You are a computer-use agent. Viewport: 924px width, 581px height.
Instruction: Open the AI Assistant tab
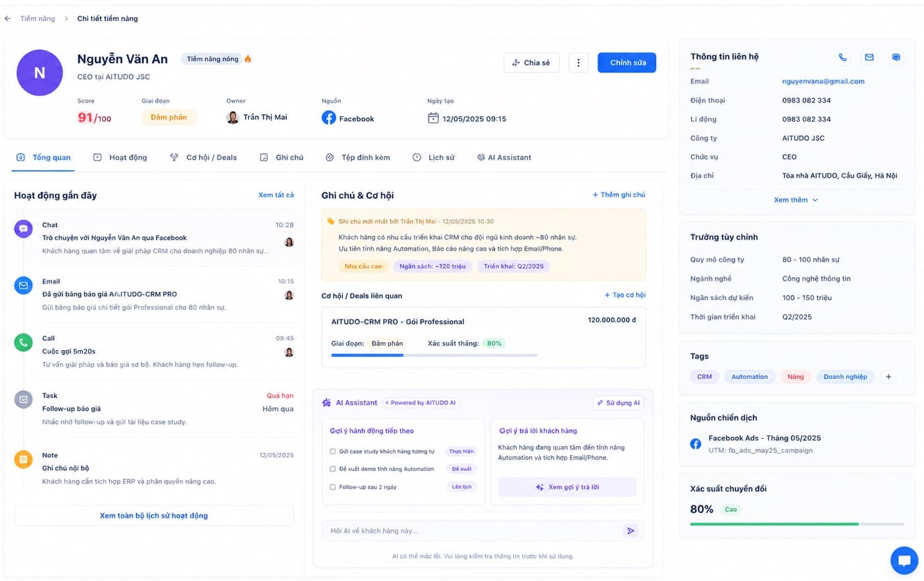tap(504, 157)
